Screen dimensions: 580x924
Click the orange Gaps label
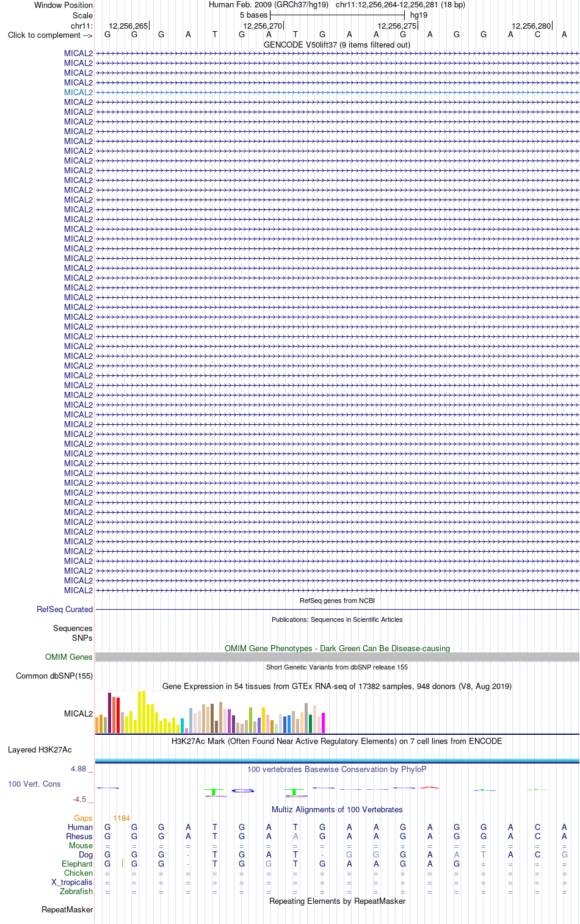point(83,818)
